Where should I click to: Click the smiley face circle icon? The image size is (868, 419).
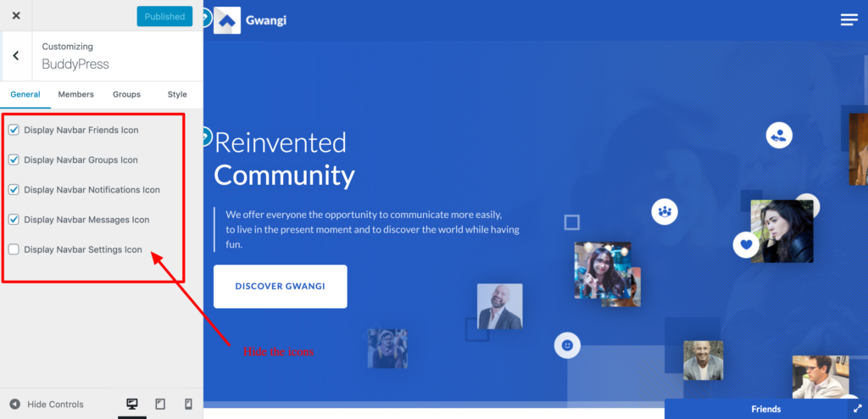click(567, 345)
